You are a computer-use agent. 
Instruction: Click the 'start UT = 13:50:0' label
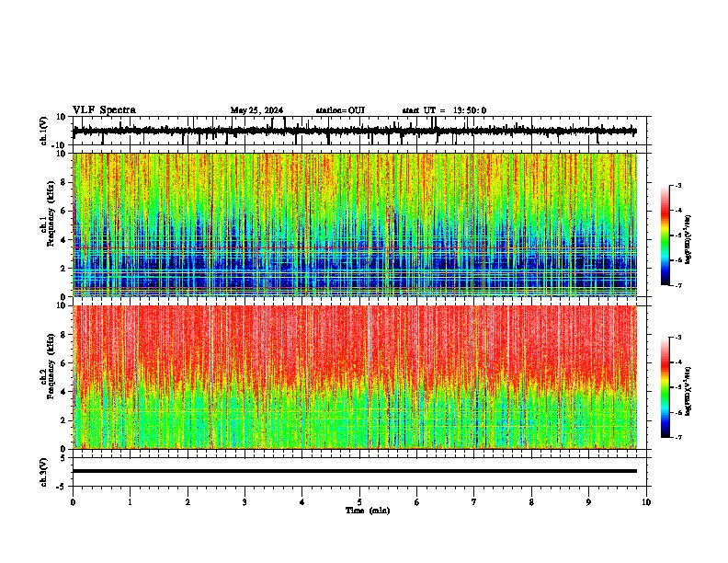(444, 110)
